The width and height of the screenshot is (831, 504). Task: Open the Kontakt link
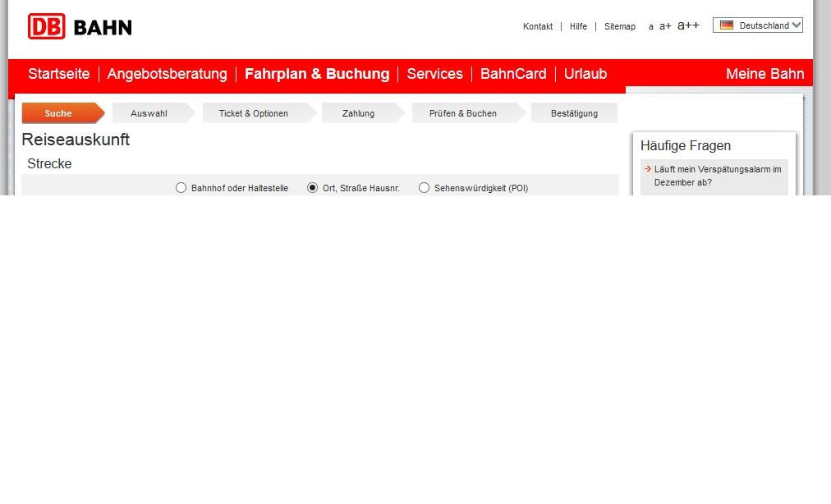(x=537, y=26)
